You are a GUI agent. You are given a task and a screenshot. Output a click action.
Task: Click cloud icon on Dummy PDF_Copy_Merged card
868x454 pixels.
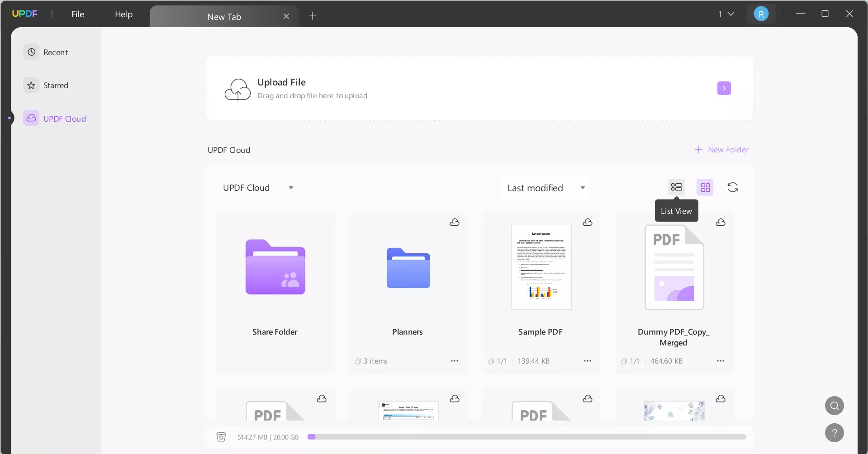(721, 222)
